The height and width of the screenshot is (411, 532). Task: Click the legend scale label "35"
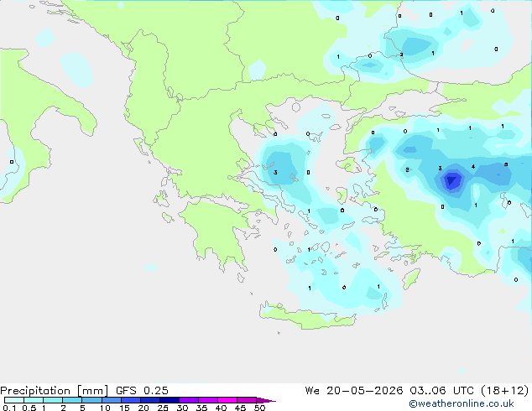click(201, 408)
